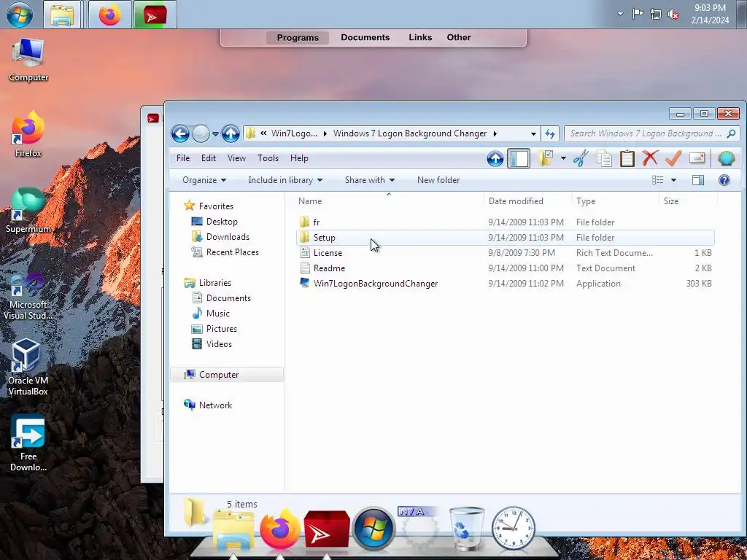Screen dimensions: 747x560
Task: Open the Help menu
Action: 299,158
